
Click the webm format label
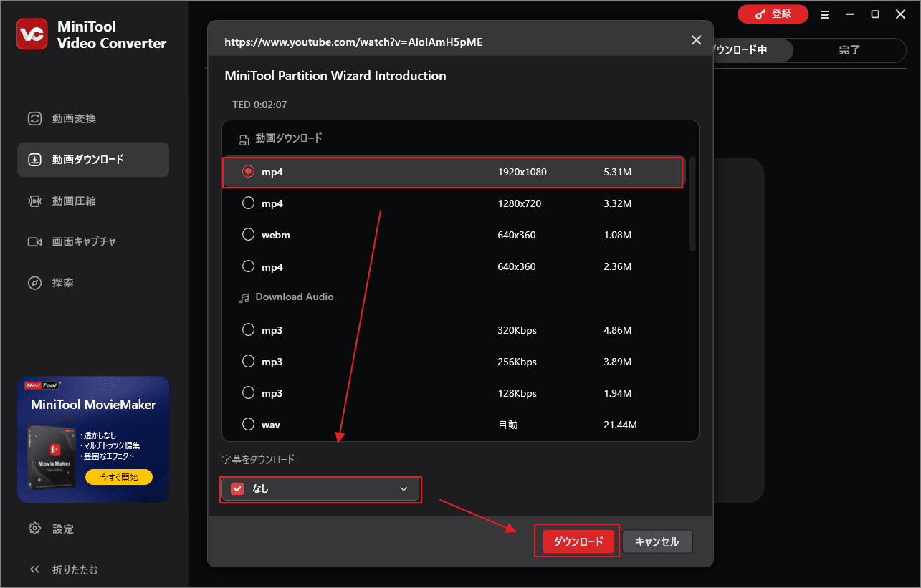coord(276,235)
